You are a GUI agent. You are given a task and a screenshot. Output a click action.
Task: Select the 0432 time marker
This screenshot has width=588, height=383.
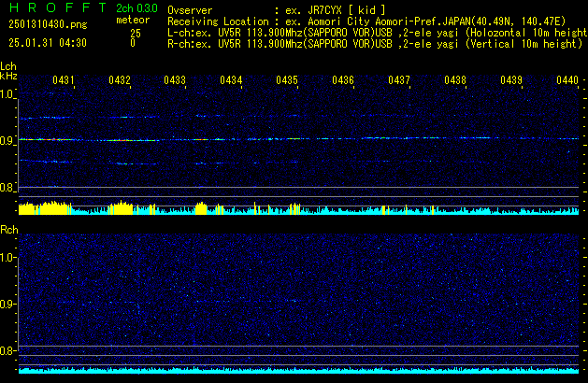click(x=120, y=80)
